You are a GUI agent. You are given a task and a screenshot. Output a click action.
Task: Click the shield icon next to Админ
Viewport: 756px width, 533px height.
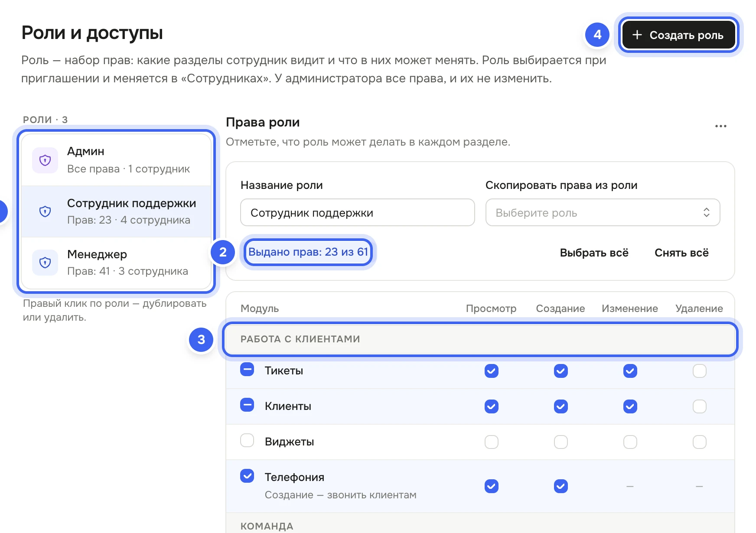coord(45,160)
